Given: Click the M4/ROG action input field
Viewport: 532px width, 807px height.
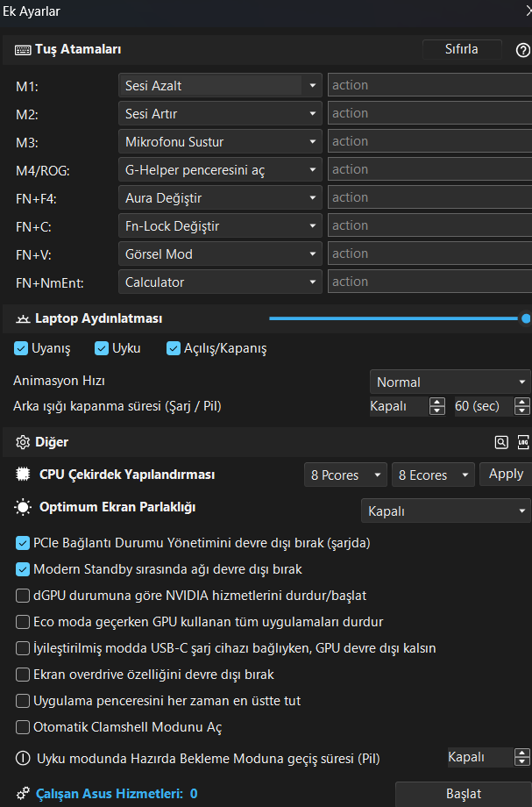Looking at the screenshot, I should tap(429, 169).
